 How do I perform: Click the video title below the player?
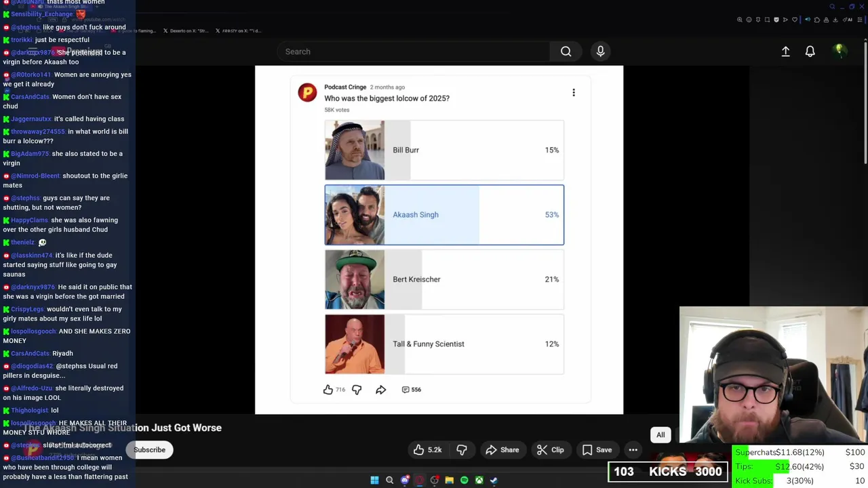tap(122, 428)
